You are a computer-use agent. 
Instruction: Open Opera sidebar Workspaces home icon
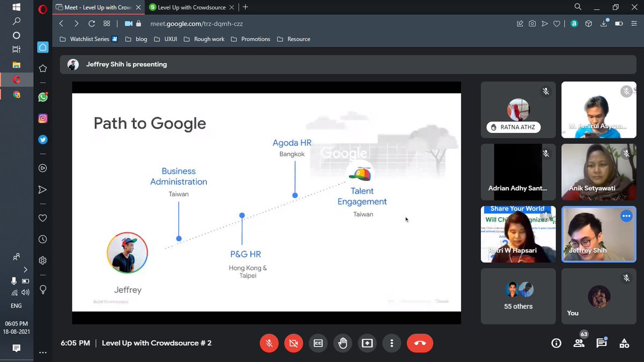point(43,47)
